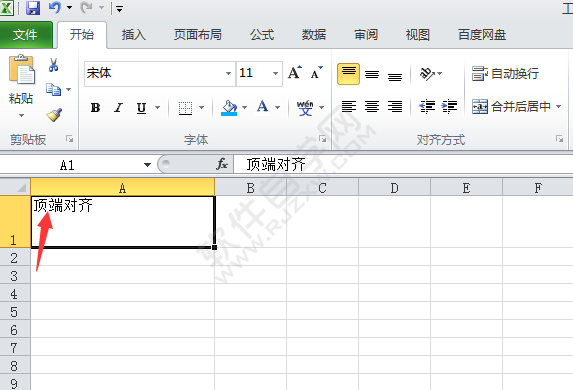Toggle Center horizontal alignment

372,107
